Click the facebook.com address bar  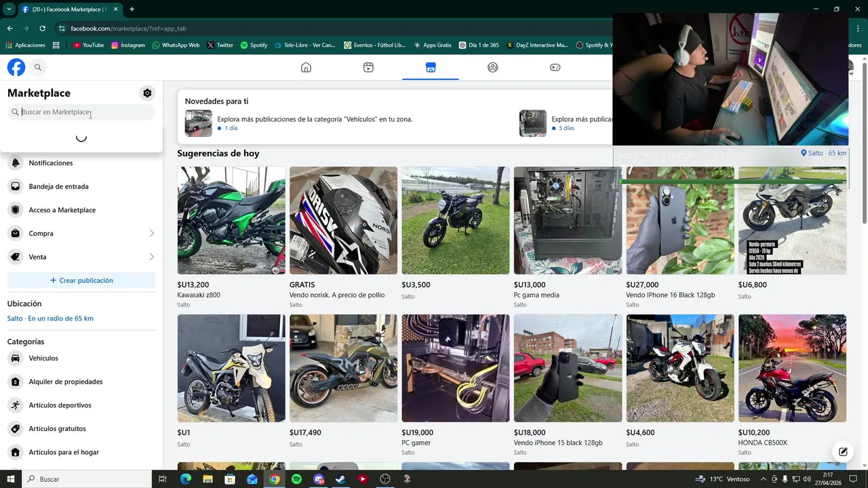[332, 28]
